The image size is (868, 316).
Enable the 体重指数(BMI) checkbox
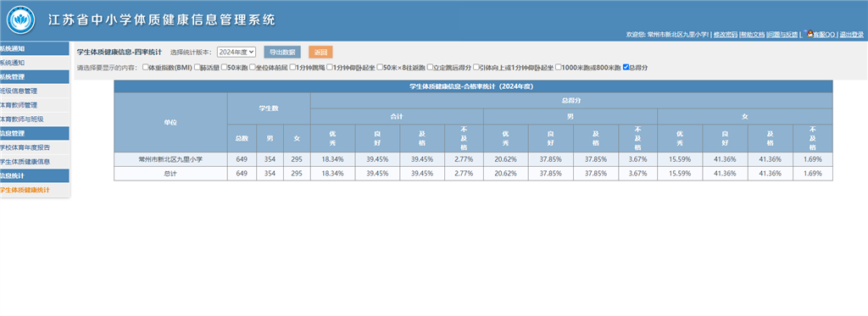145,68
